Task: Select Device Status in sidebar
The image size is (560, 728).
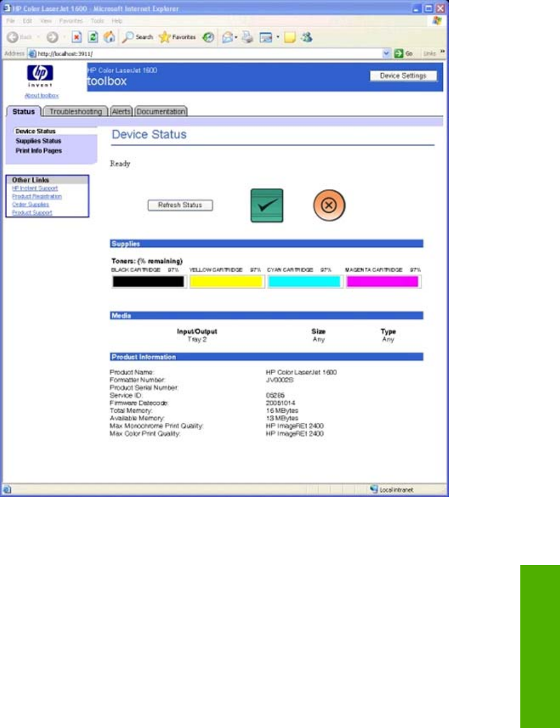Action: click(36, 131)
